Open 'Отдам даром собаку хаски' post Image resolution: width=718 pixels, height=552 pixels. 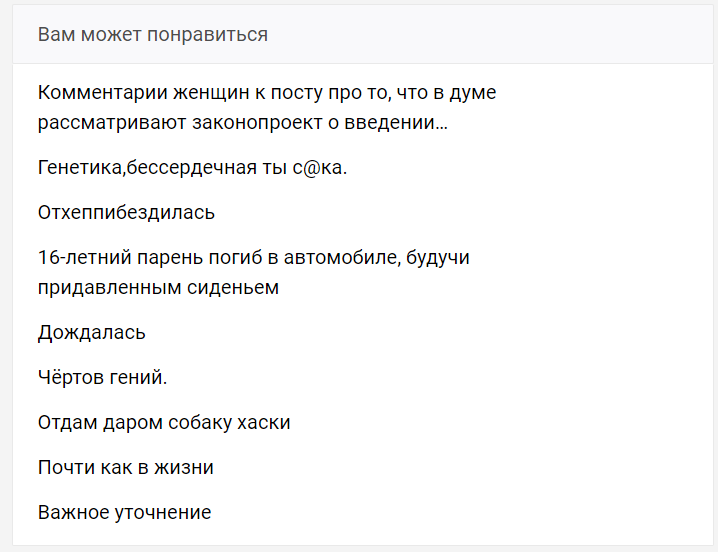click(x=164, y=423)
